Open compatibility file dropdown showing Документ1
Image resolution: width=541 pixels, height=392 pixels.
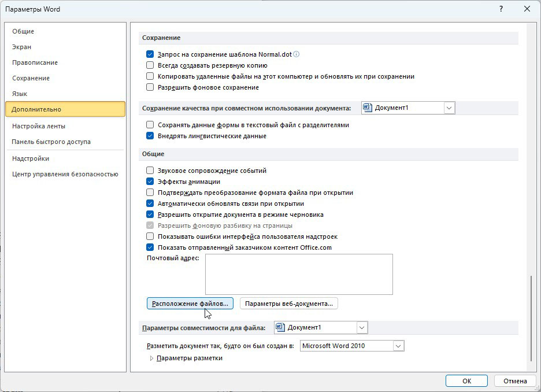point(362,328)
